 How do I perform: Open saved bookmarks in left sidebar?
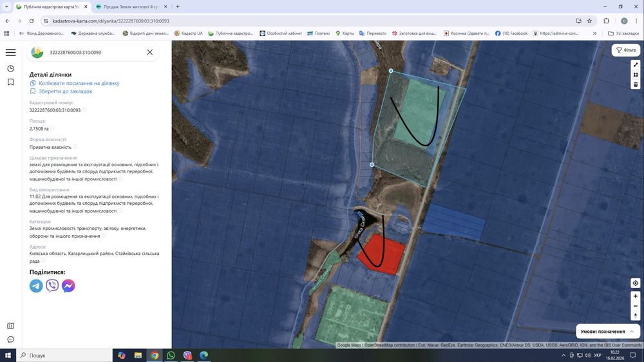(11, 82)
